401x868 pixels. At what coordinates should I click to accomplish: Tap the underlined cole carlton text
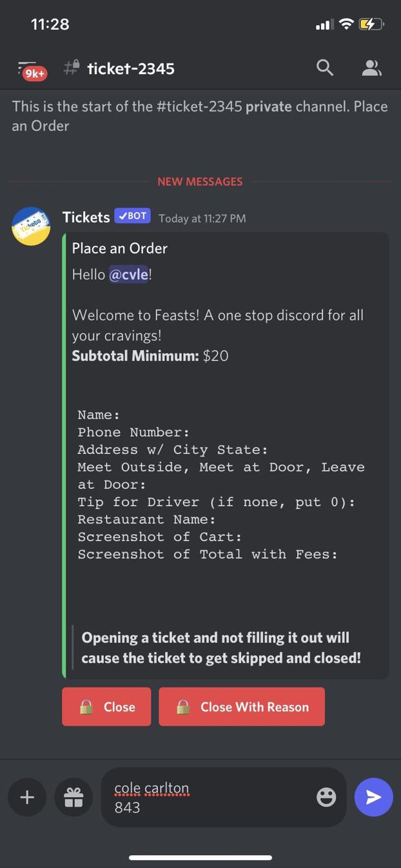click(x=152, y=787)
